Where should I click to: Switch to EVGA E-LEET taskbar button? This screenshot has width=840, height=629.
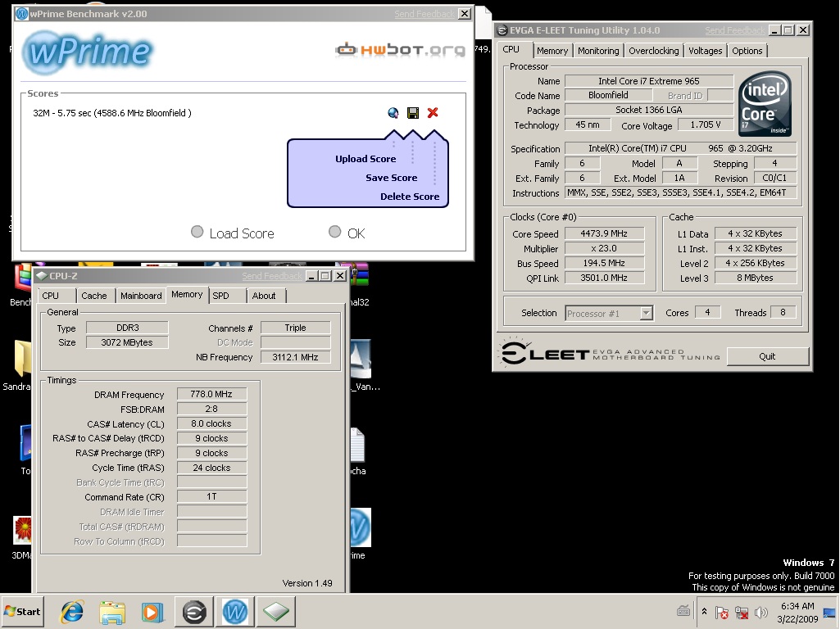[x=194, y=611]
